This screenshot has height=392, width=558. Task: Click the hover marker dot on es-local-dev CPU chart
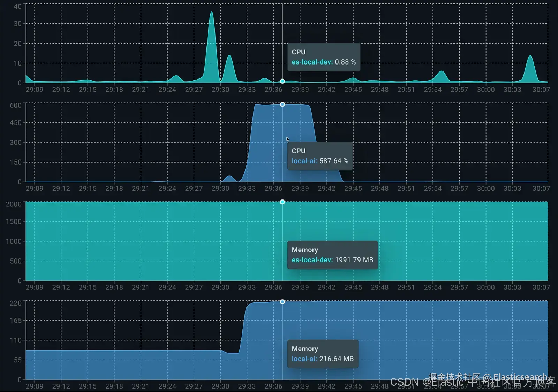click(x=282, y=81)
